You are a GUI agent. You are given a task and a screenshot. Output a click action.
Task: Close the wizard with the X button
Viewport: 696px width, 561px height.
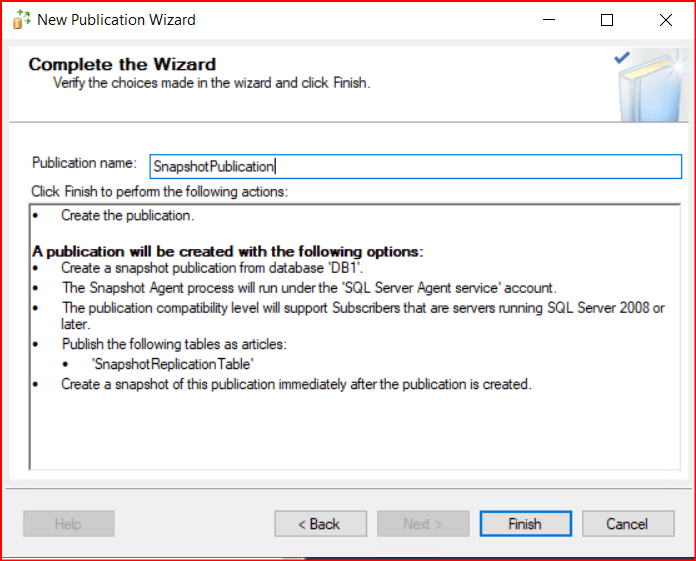pyautogui.click(x=665, y=20)
